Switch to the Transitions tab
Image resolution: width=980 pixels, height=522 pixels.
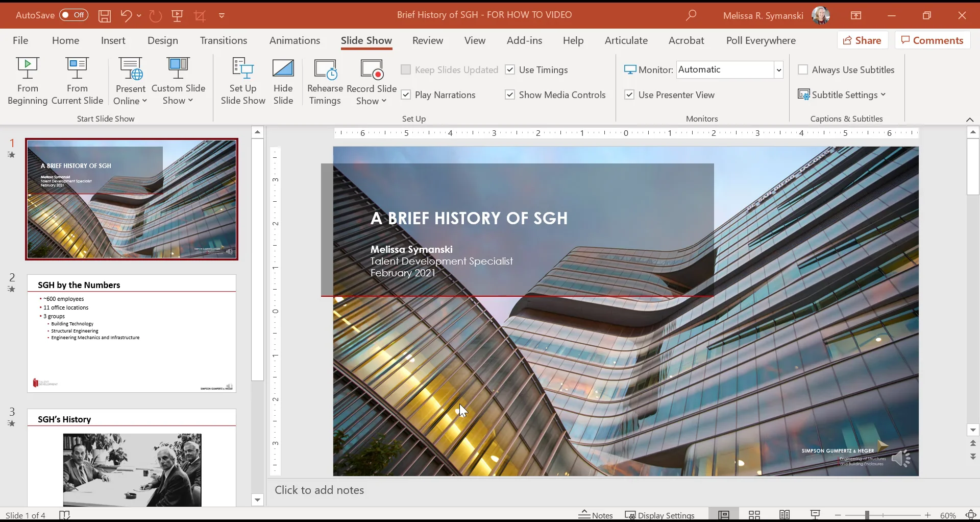(x=223, y=40)
